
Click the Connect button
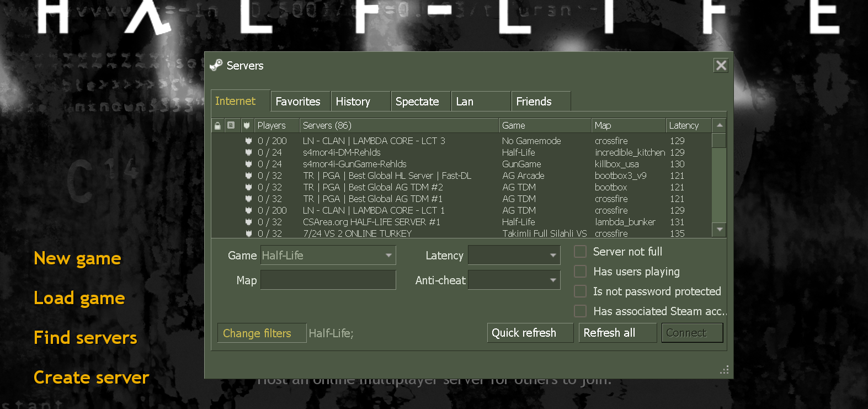[x=692, y=333]
